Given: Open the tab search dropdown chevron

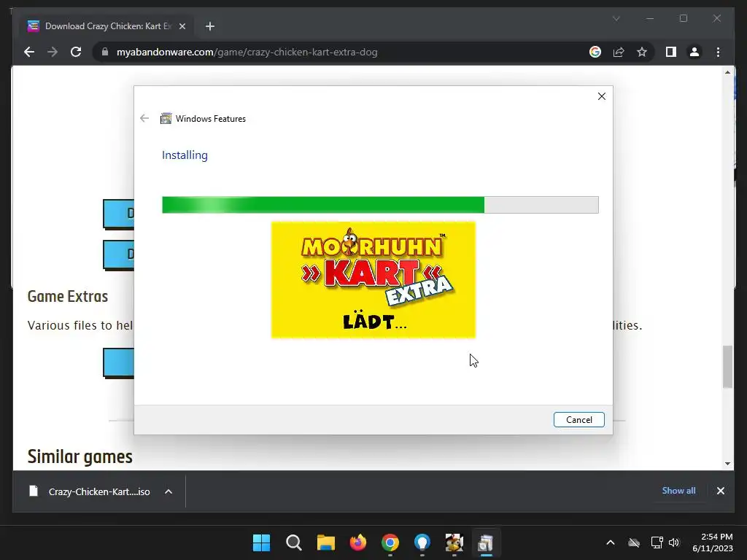Looking at the screenshot, I should coord(616,18).
